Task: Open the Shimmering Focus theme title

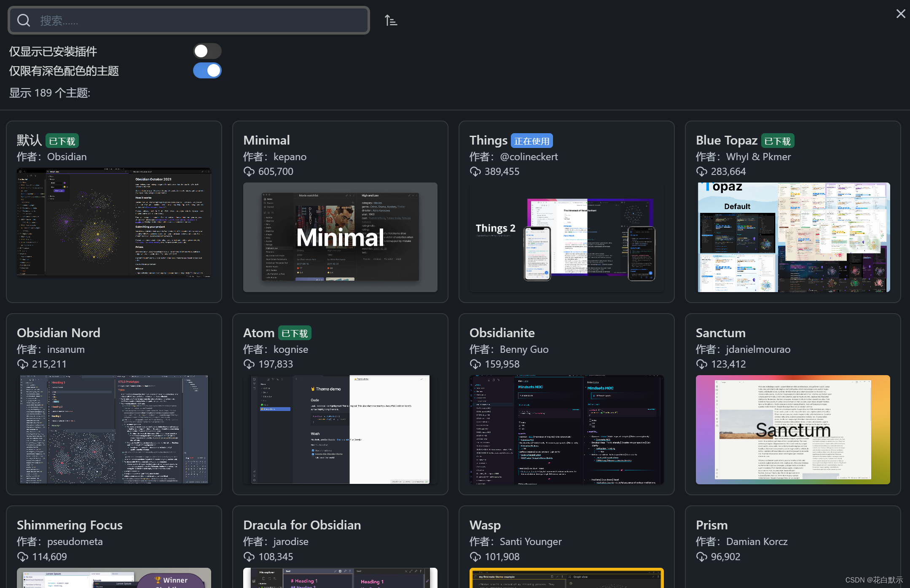Action: click(x=70, y=525)
